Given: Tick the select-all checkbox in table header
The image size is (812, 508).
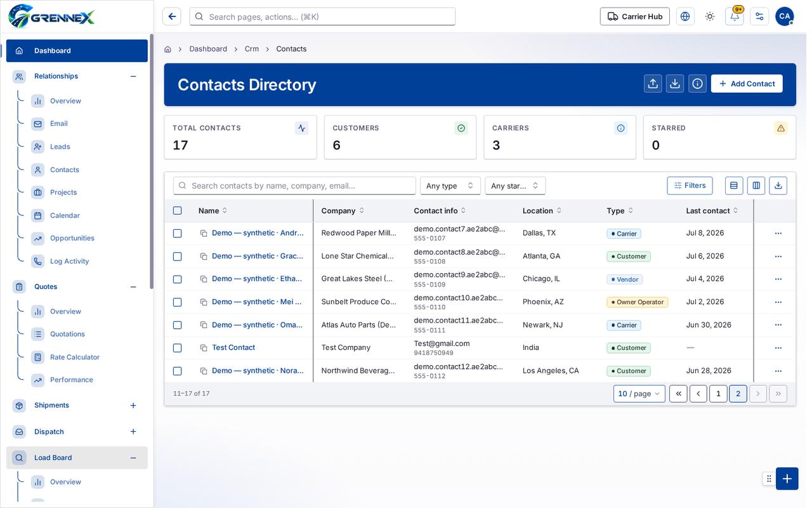Looking at the screenshot, I should (x=178, y=211).
